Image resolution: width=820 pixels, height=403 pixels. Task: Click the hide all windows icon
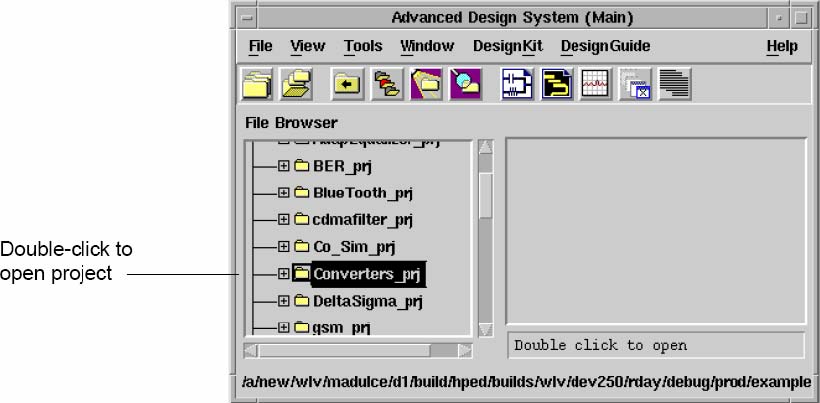[x=635, y=84]
